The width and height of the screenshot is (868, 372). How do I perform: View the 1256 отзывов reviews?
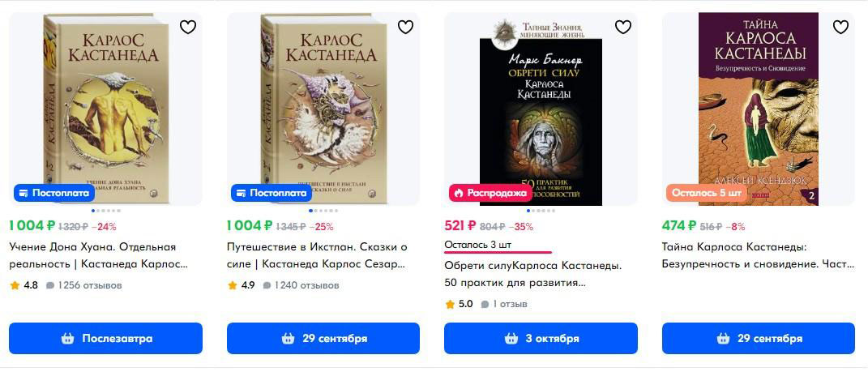point(84,285)
